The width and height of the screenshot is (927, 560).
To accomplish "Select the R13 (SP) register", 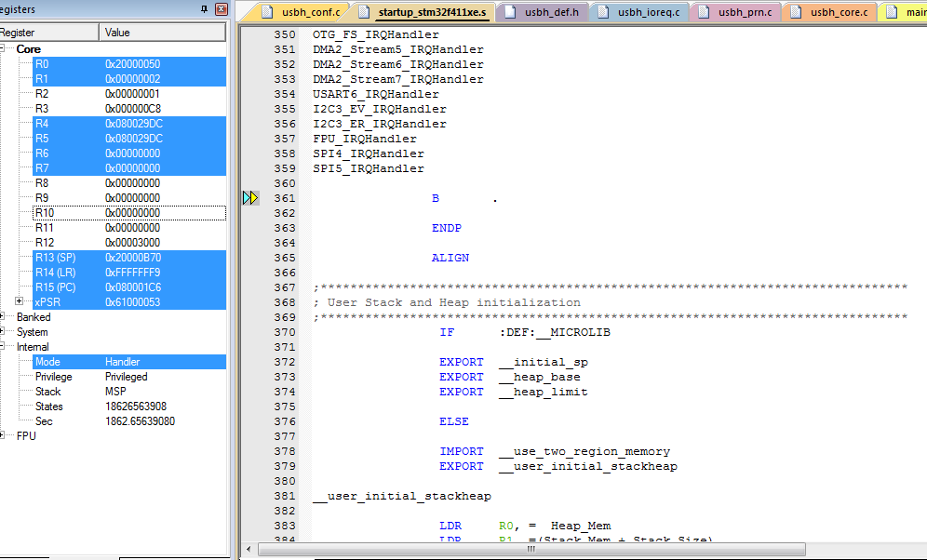I will point(128,258).
